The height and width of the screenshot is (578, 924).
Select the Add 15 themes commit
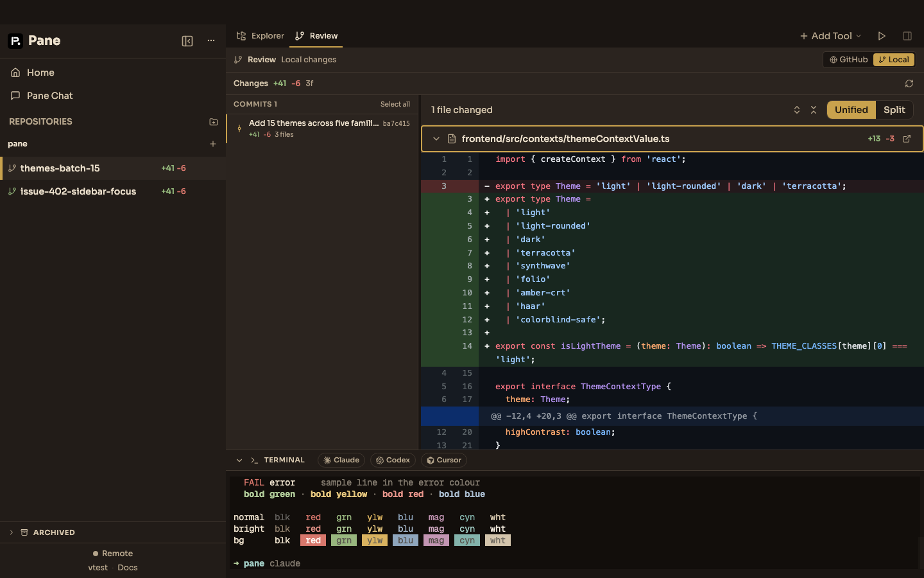[x=322, y=128]
